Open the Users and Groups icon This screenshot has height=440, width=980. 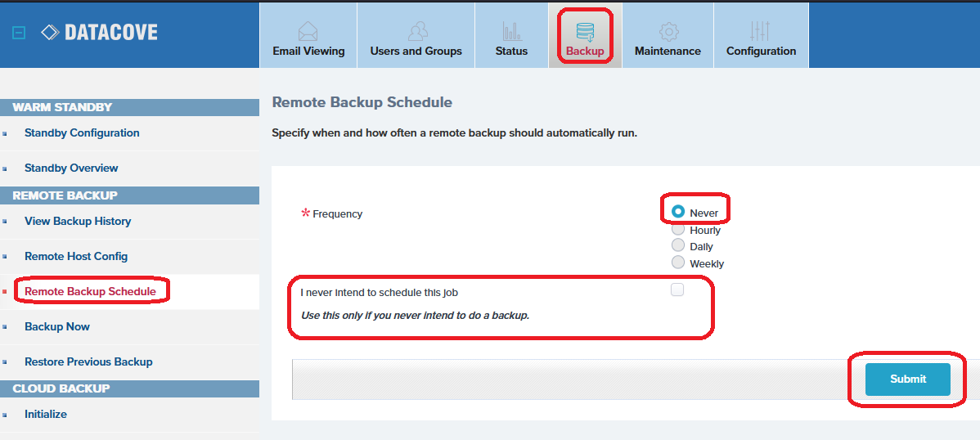click(x=416, y=31)
